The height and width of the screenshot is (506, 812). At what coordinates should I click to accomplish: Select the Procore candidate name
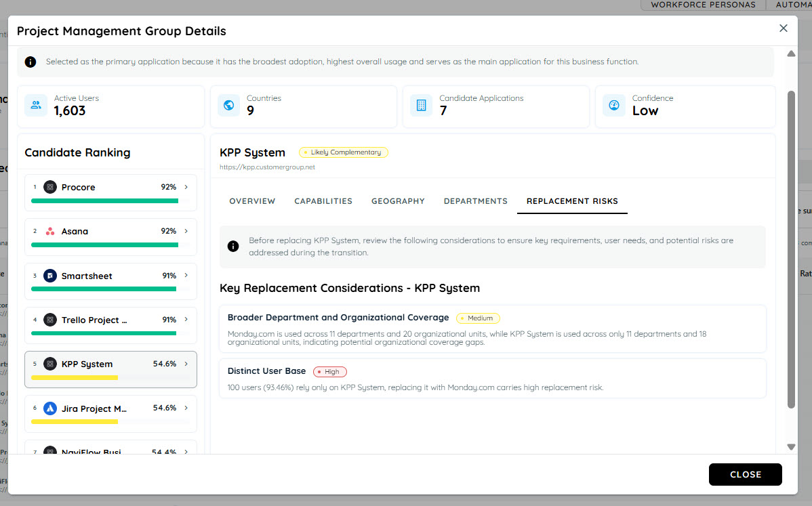(78, 187)
